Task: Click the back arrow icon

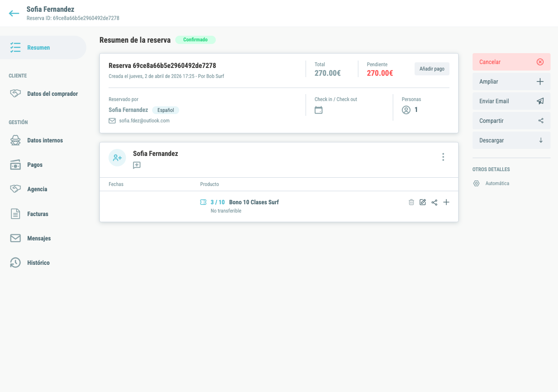Action: tap(14, 14)
